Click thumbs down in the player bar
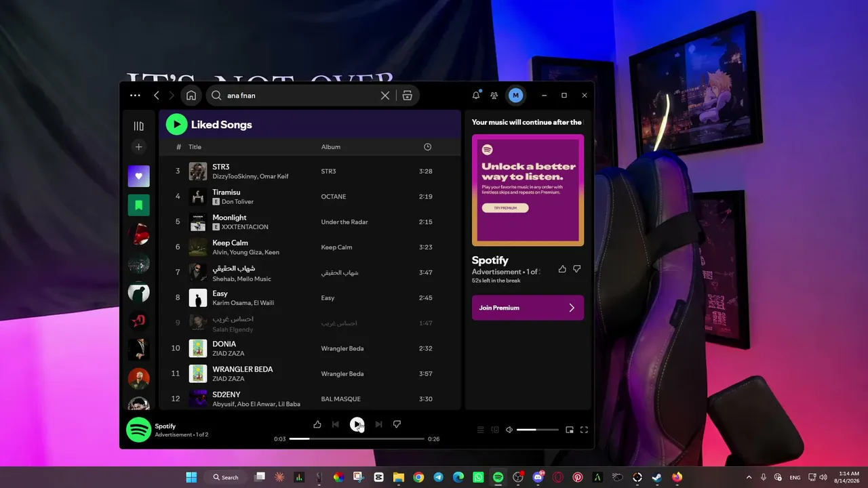868x488 pixels. click(x=397, y=424)
